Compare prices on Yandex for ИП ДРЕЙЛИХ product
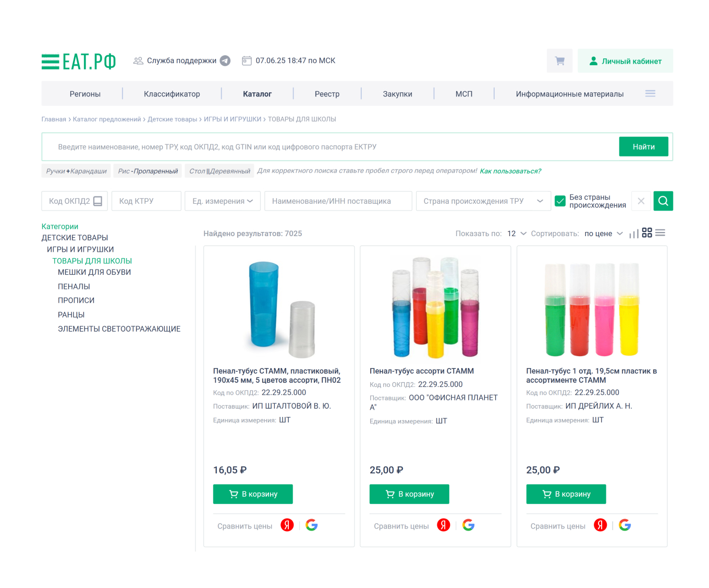This screenshot has width=709, height=588. pyautogui.click(x=600, y=525)
